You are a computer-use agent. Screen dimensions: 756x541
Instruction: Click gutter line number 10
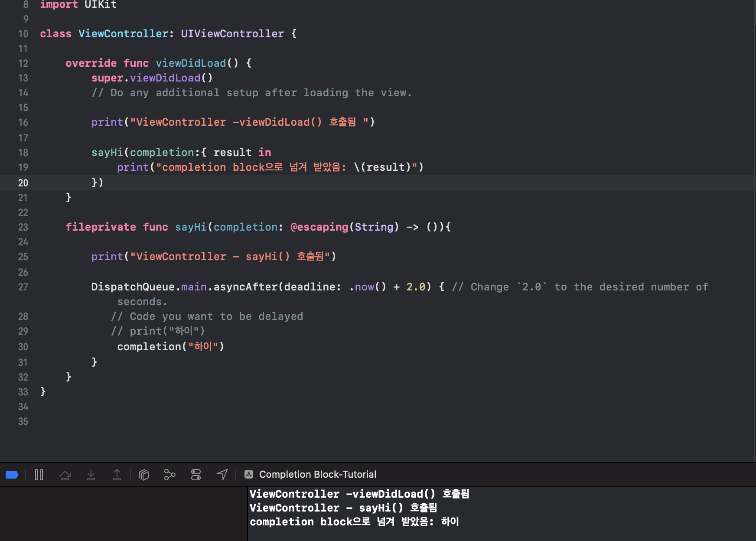tap(23, 34)
